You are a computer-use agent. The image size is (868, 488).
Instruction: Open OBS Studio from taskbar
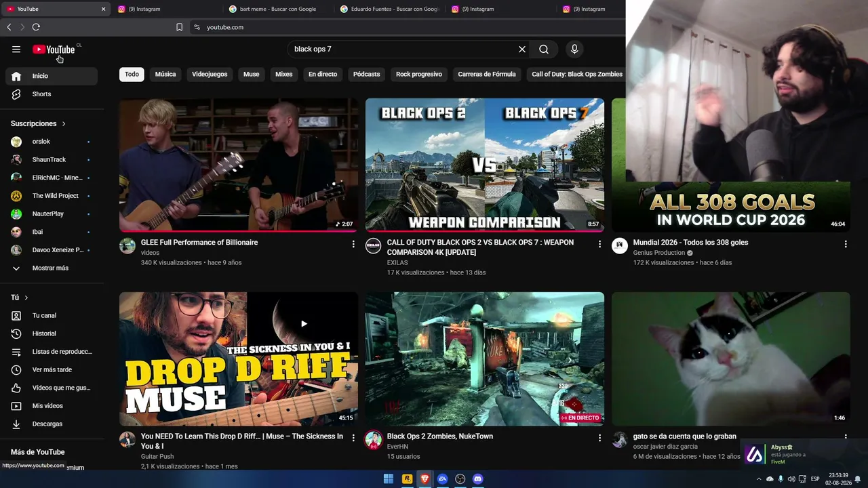coord(460,479)
